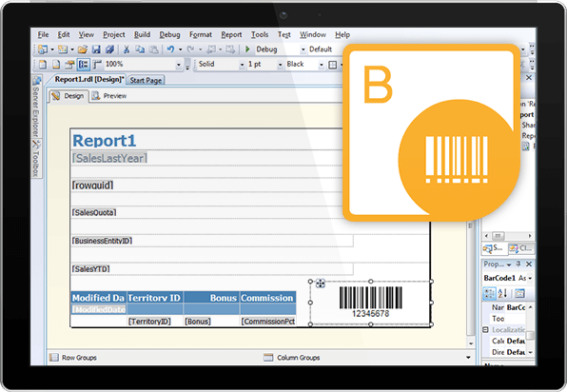Open the Help menu
The image size is (567, 392).
pyautogui.click(x=342, y=34)
